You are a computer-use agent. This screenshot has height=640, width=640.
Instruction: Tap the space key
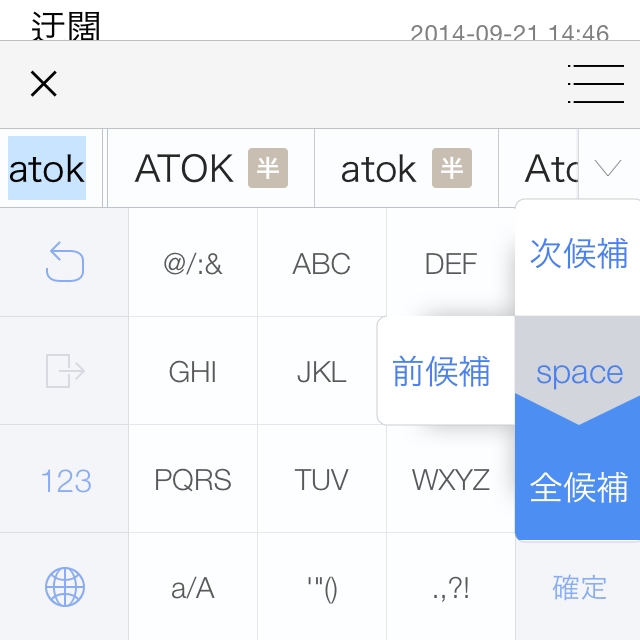click(x=579, y=372)
